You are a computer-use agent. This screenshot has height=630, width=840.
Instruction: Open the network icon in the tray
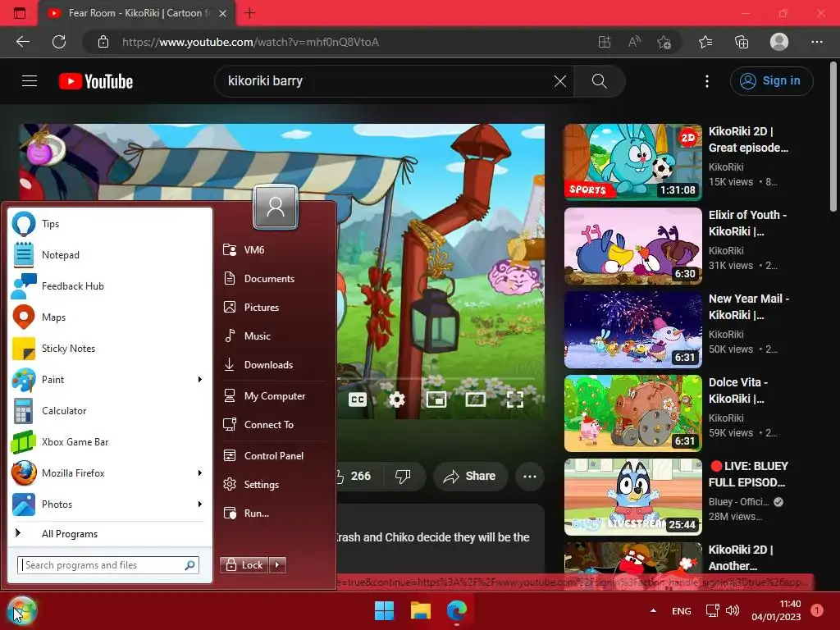pos(713,610)
